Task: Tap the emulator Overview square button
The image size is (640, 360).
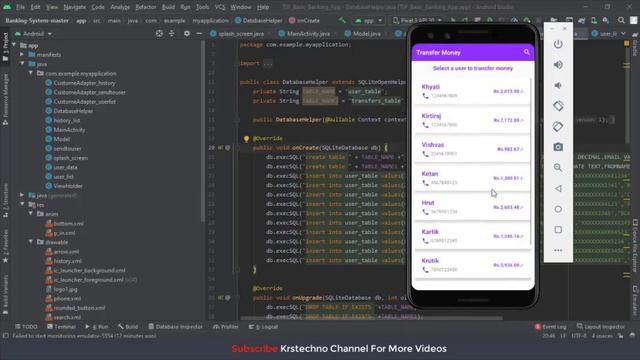Action: tap(558, 230)
